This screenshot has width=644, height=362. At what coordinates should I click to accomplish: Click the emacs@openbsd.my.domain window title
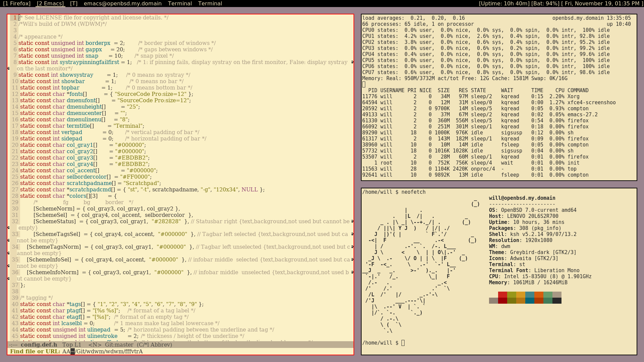coord(123,3)
